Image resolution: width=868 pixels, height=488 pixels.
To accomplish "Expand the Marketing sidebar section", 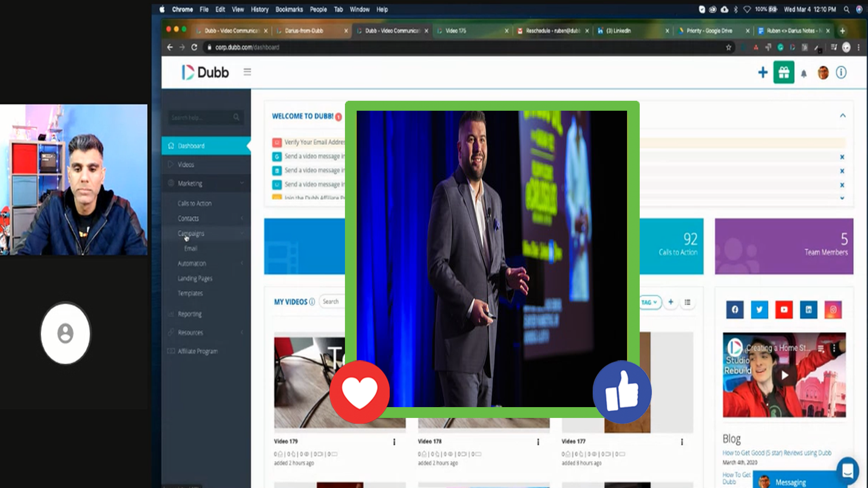I will click(x=206, y=183).
